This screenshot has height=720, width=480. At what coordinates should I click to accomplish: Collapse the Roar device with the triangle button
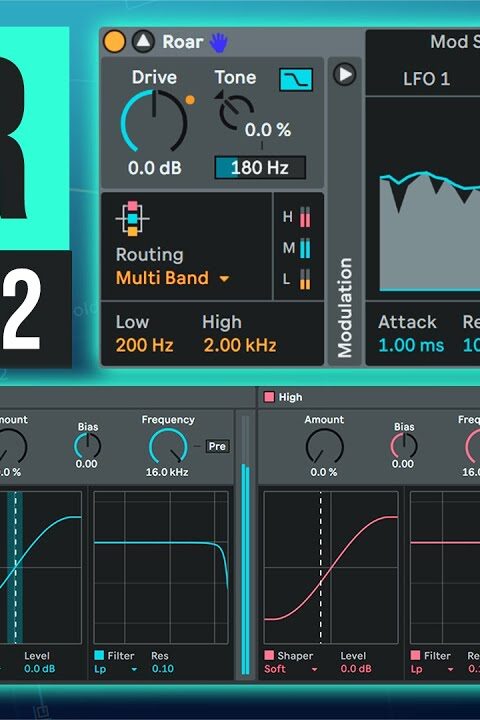point(143,42)
